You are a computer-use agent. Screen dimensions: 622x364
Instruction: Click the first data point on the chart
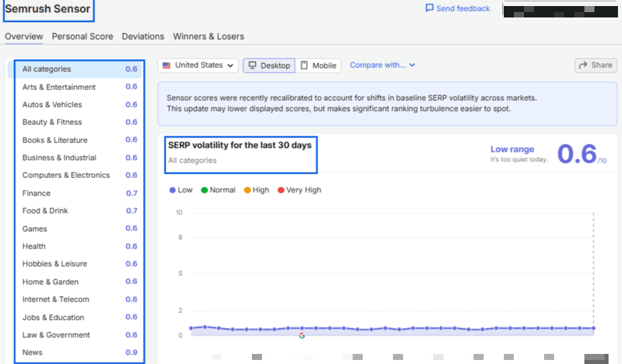click(191, 328)
